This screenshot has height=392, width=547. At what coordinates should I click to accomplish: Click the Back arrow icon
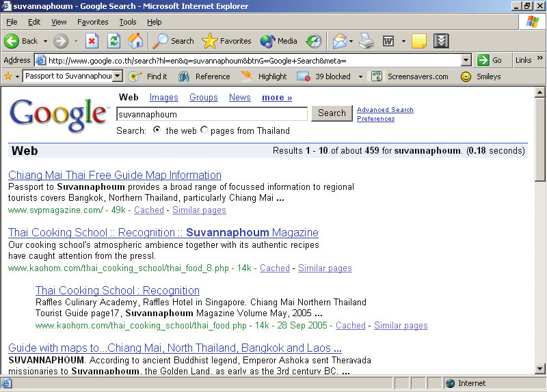[11, 41]
